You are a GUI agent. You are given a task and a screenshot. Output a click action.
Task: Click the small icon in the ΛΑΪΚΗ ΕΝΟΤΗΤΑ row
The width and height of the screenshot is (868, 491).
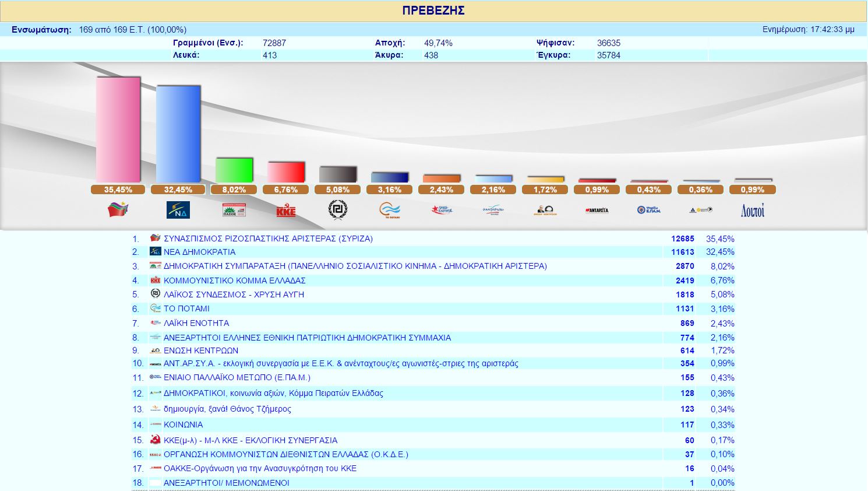tap(155, 322)
